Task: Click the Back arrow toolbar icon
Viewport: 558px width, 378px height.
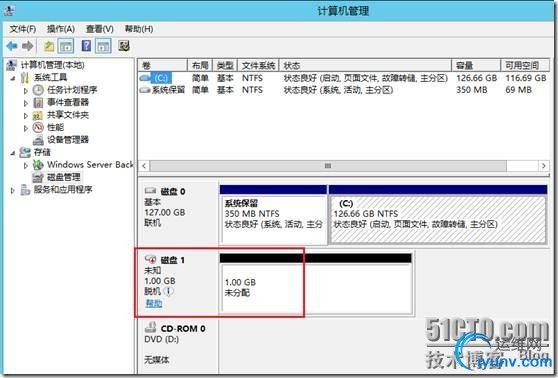Action: (12, 46)
